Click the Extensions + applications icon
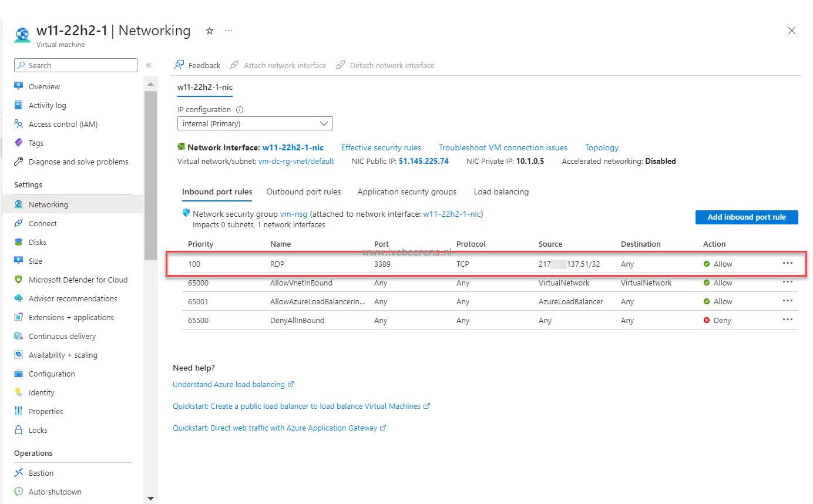 [x=19, y=317]
